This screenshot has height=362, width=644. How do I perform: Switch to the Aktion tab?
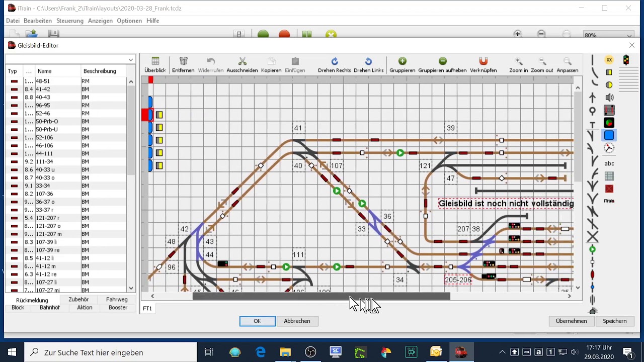click(x=85, y=307)
